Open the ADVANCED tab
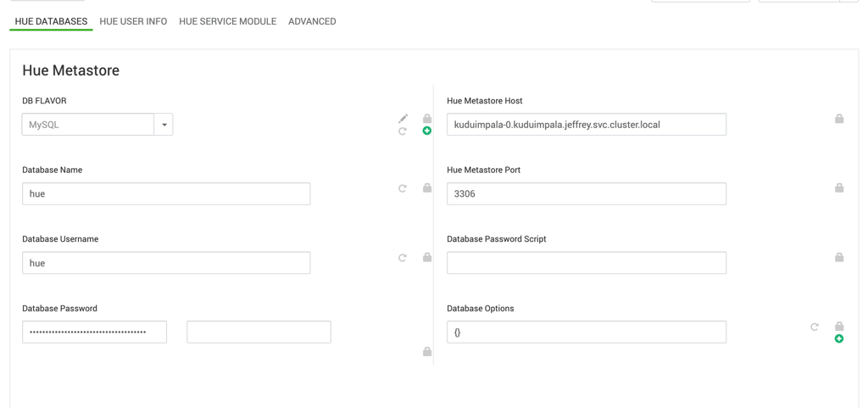 [312, 21]
